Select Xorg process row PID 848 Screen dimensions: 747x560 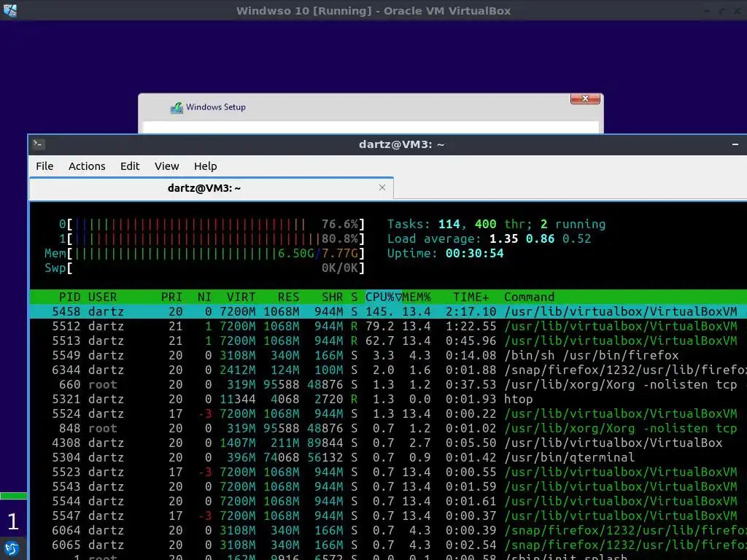[388, 429]
